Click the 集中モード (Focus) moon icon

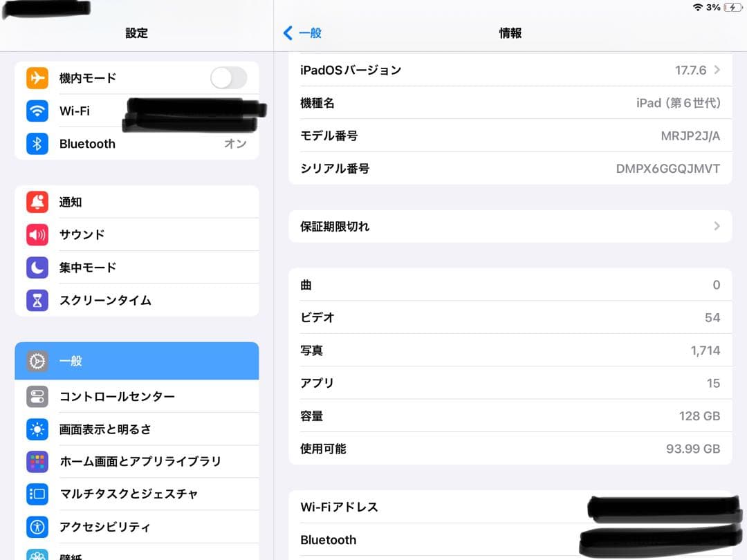[37, 268]
